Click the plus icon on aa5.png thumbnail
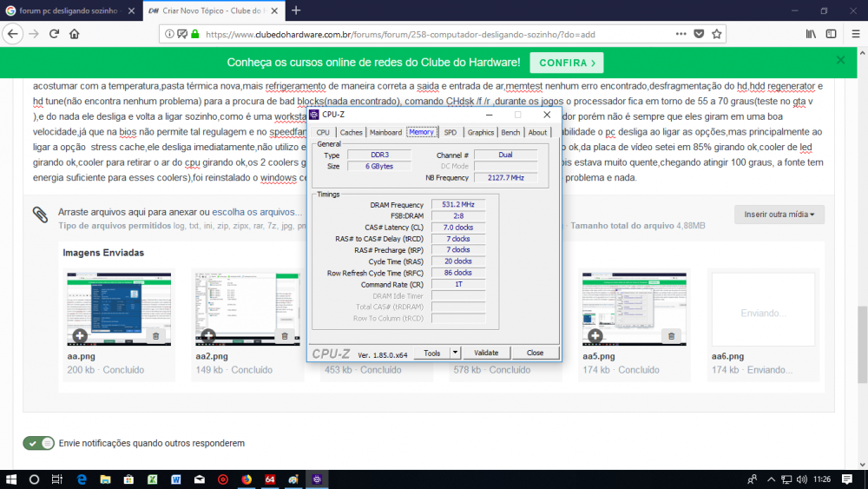The image size is (868, 489). [x=594, y=335]
